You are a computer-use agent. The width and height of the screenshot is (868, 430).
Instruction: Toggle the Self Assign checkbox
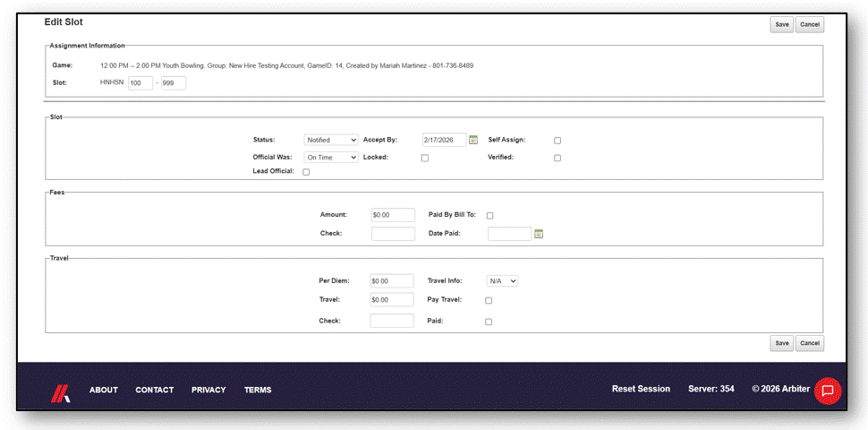tap(557, 141)
